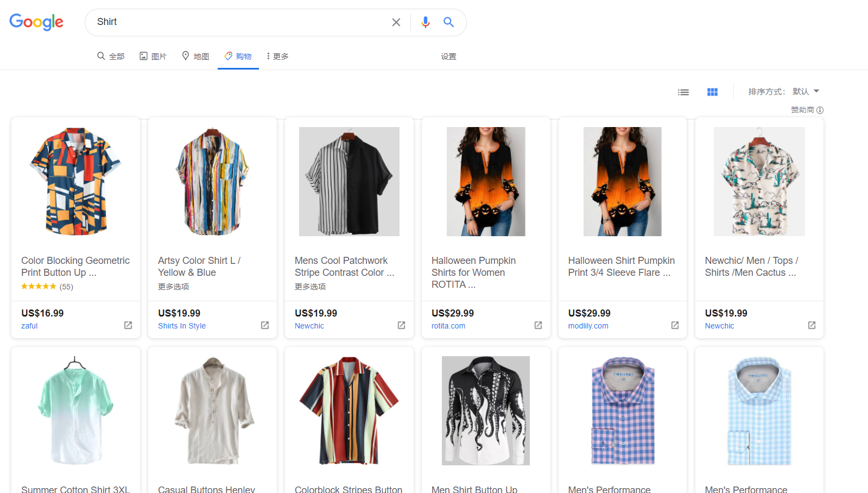Image resolution: width=868 pixels, height=493 pixels.
Task: Open beige Henley shirt image
Action: (214, 411)
